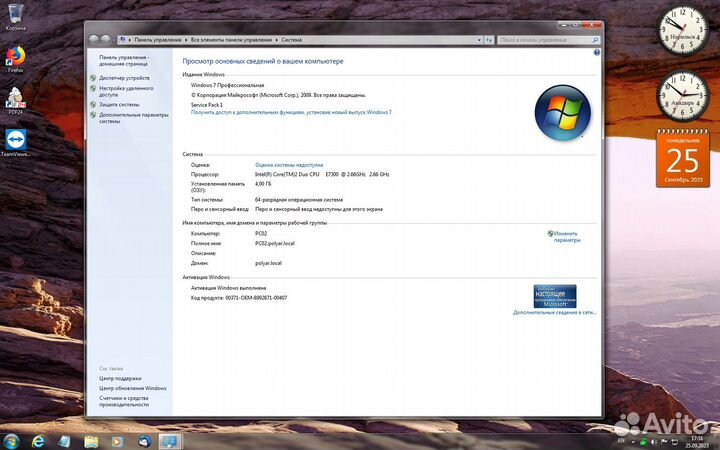Click the Intel Core 2 Duo processor text
The height and width of the screenshot is (450, 720).
click(322, 174)
